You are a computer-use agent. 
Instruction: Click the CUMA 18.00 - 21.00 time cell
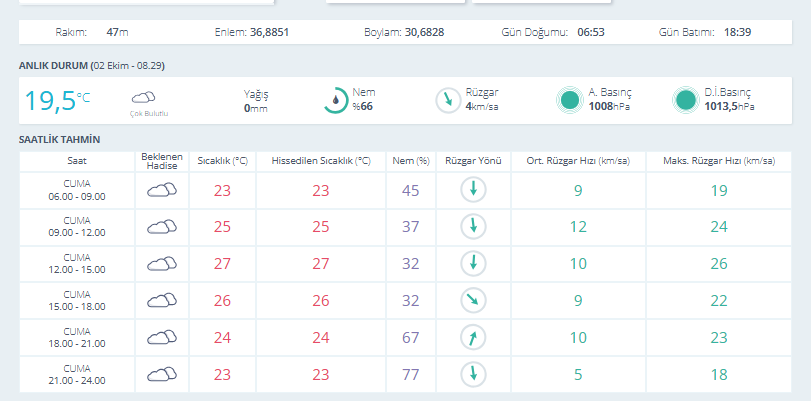(77, 337)
